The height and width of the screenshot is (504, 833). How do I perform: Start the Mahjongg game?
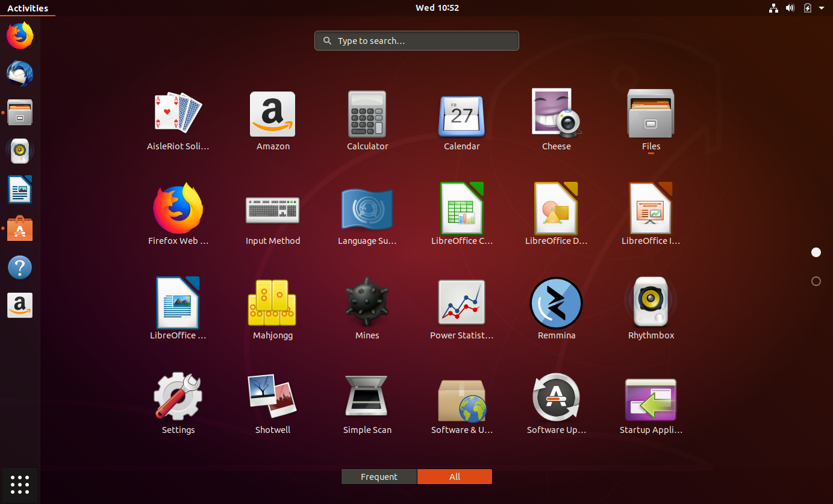(272, 302)
